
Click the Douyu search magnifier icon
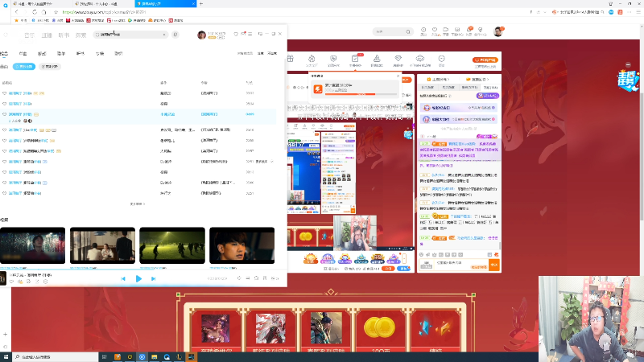(408, 31)
